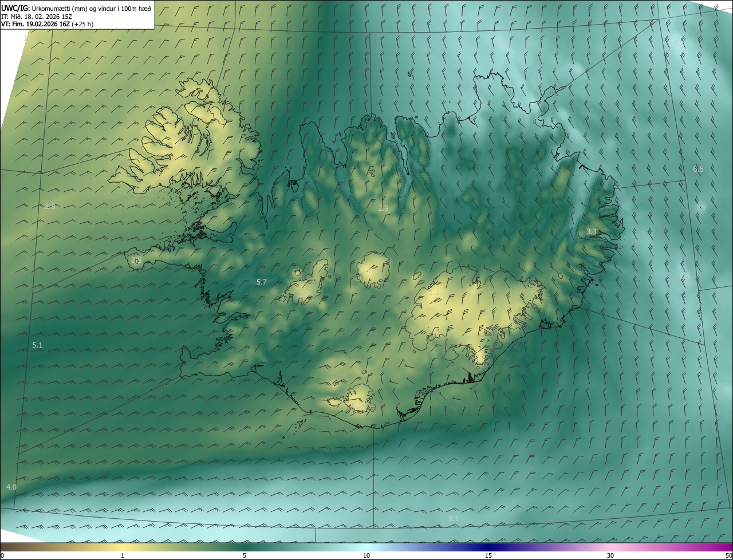The image size is (733, 560).
Task: Select the 4.0 value label
Action: pos(11,487)
